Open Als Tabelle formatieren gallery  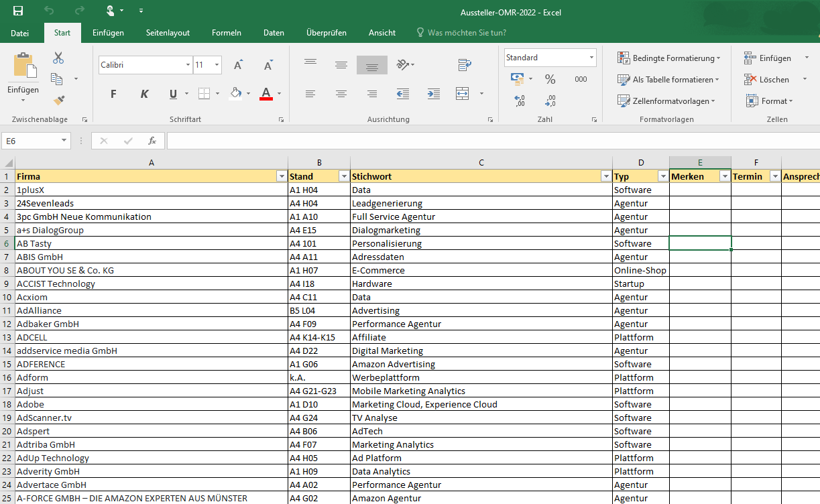click(x=668, y=80)
